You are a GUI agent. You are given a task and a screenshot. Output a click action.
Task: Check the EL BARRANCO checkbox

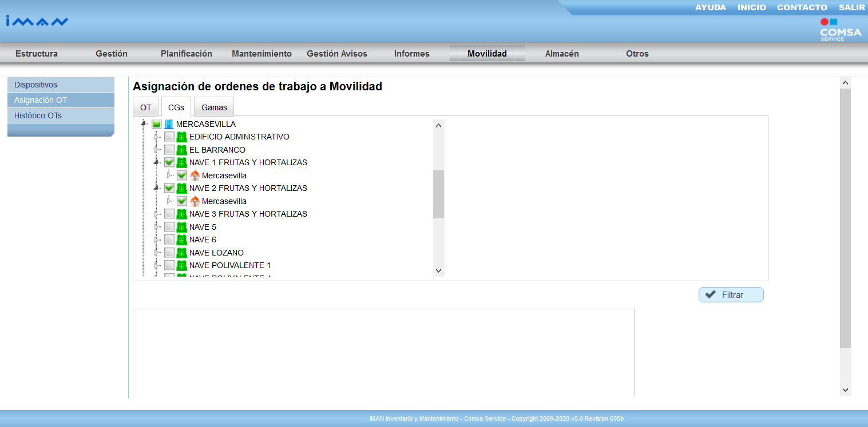click(x=169, y=150)
